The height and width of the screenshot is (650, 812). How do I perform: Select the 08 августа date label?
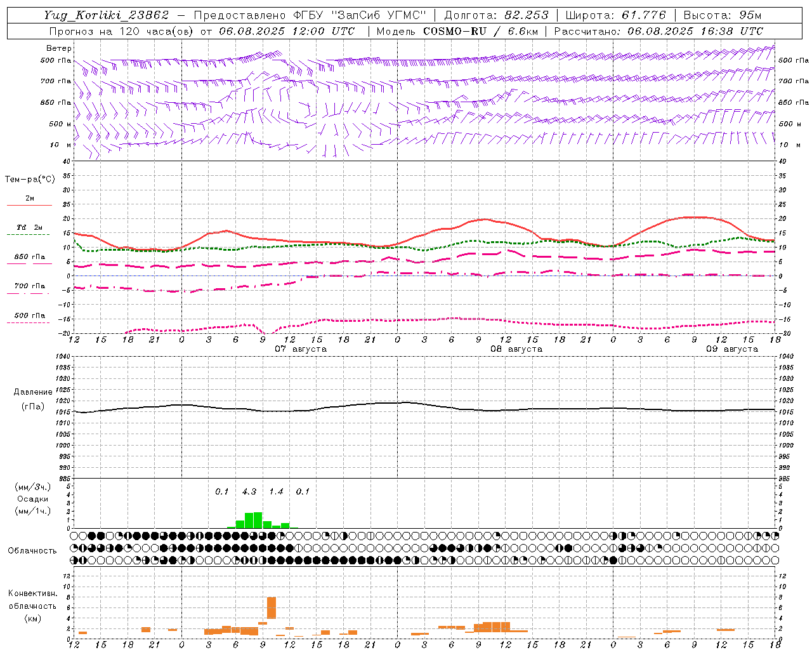click(516, 349)
